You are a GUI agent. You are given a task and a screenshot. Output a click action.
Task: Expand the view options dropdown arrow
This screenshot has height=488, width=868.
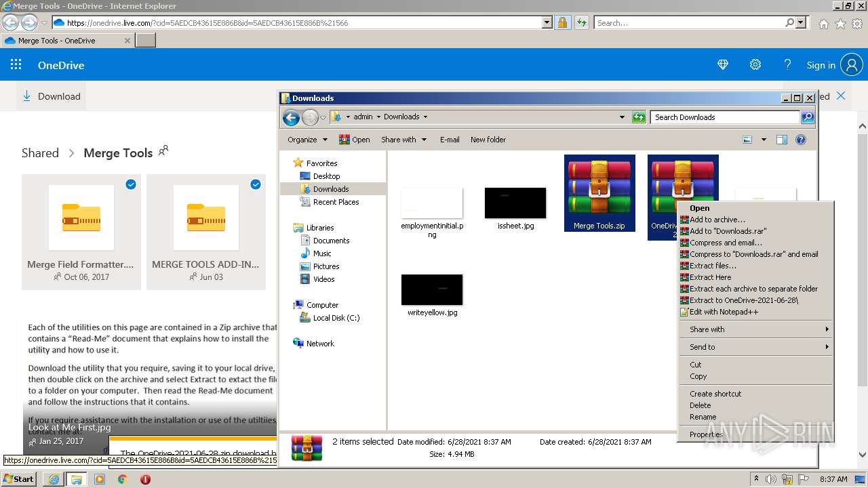(764, 140)
